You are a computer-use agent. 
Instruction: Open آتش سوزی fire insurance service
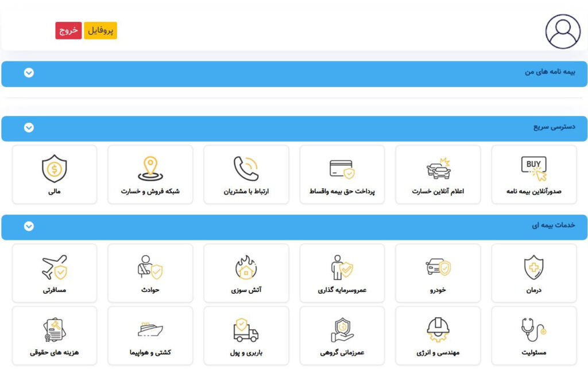point(246,272)
